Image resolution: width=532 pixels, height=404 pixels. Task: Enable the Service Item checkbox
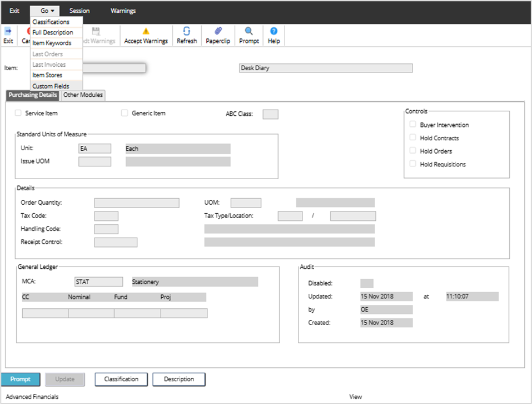pos(19,113)
